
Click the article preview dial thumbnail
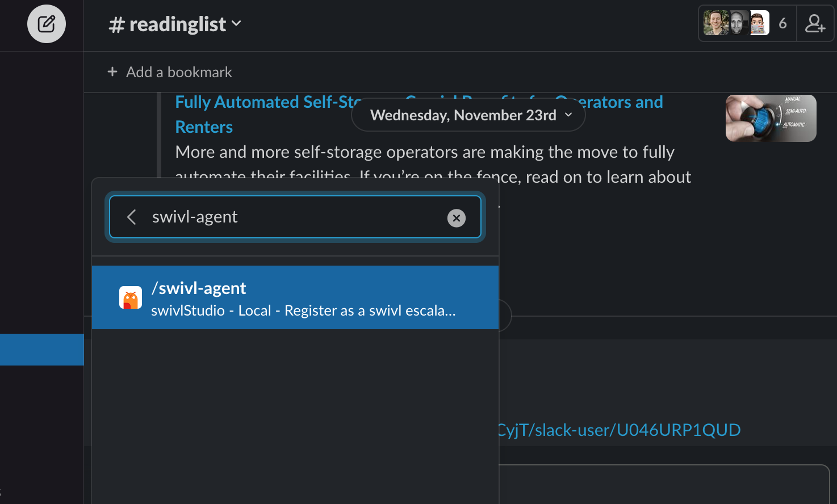(771, 118)
